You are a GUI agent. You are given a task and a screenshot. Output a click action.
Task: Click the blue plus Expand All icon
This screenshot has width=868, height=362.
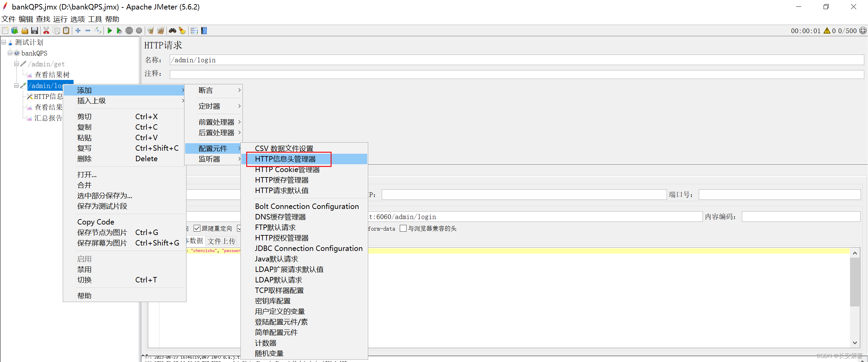(x=78, y=31)
